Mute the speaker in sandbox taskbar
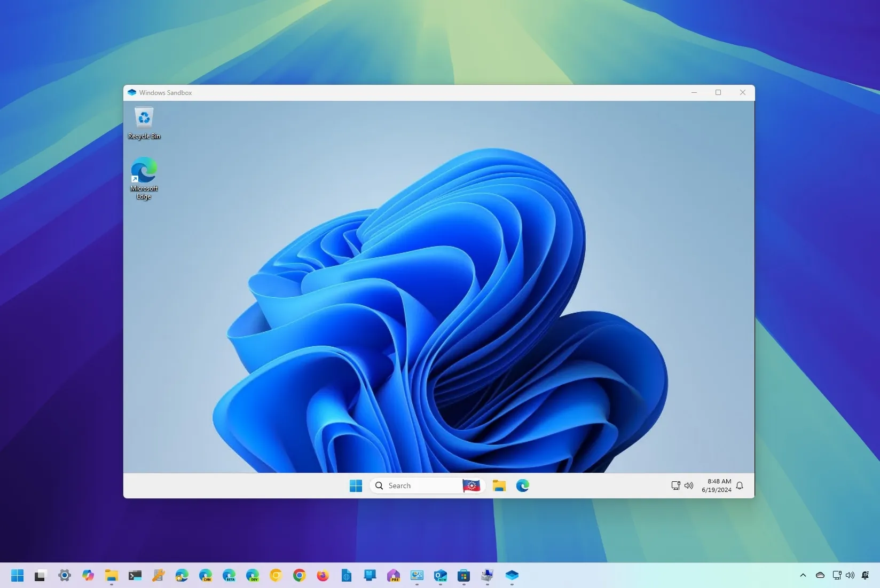 coord(689,486)
